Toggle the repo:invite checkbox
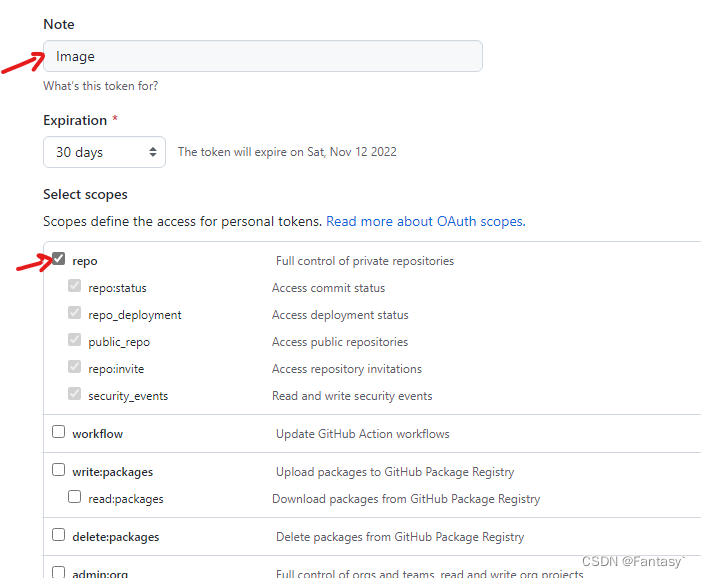Image resolution: width=701 pixels, height=578 pixels. 75,367
